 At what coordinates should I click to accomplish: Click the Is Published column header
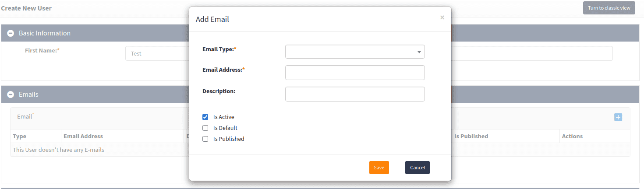(x=471, y=136)
